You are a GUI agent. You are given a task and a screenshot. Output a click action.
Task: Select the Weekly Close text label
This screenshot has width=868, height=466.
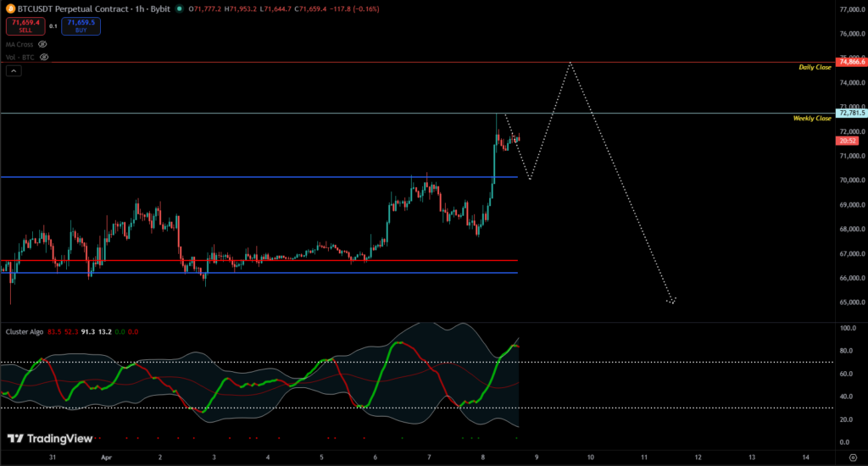click(x=812, y=119)
